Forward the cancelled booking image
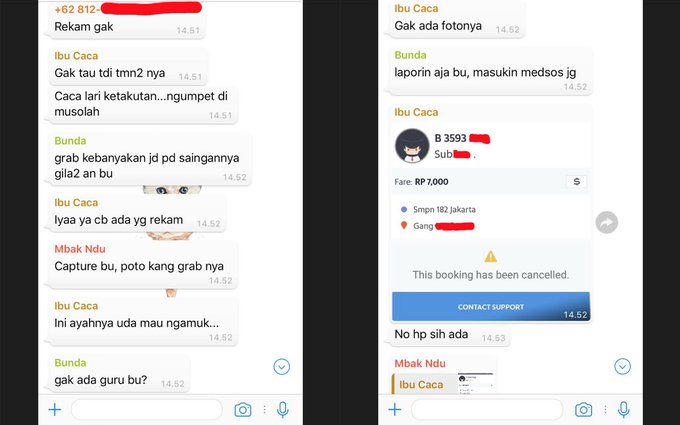Viewport: 680px width, 425px height. tap(606, 222)
